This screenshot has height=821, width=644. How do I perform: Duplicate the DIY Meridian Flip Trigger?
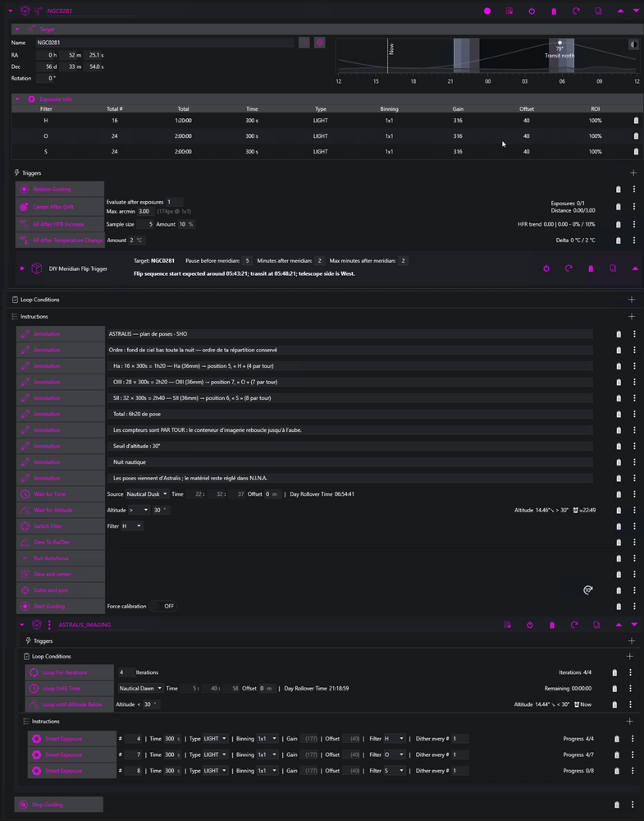[613, 268]
